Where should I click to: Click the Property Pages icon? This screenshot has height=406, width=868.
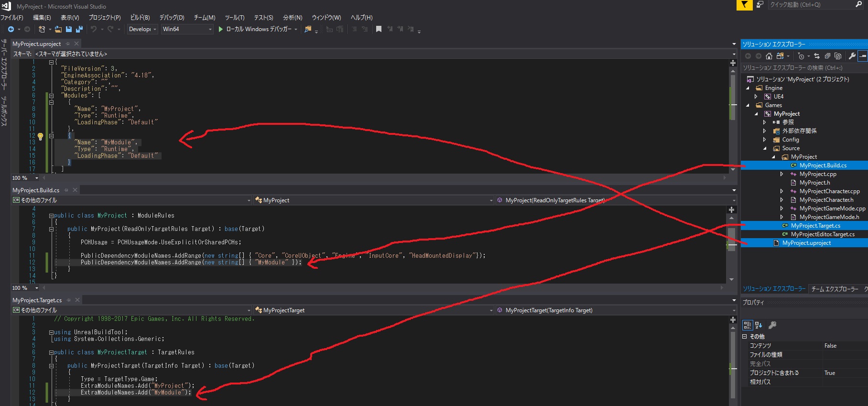pos(772,325)
